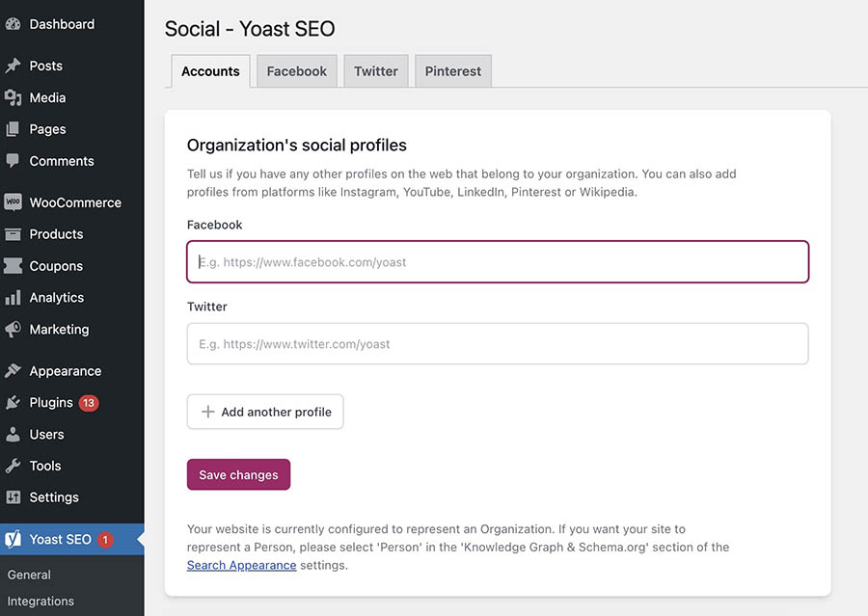Click the Appearance paintbrush icon
This screenshot has height=616, width=868.
(x=14, y=371)
